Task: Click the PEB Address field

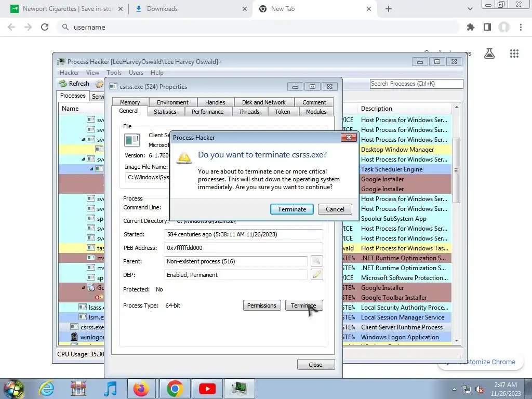Action: (243, 248)
